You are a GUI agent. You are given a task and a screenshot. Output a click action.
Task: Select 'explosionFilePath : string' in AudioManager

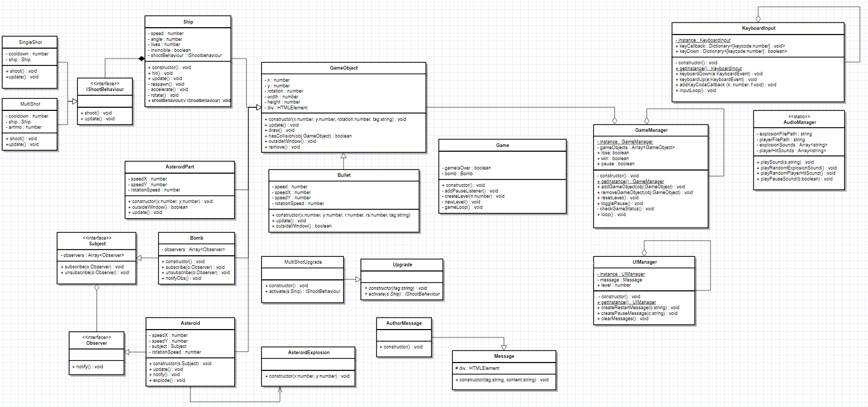(x=784, y=134)
